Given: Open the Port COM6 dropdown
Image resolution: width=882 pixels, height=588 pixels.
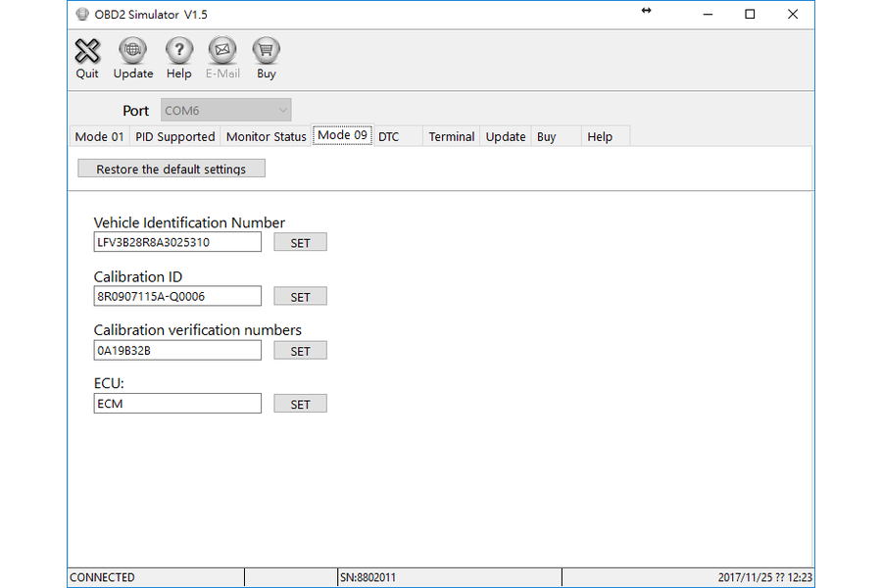Looking at the screenshot, I should [x=225, y=110].
